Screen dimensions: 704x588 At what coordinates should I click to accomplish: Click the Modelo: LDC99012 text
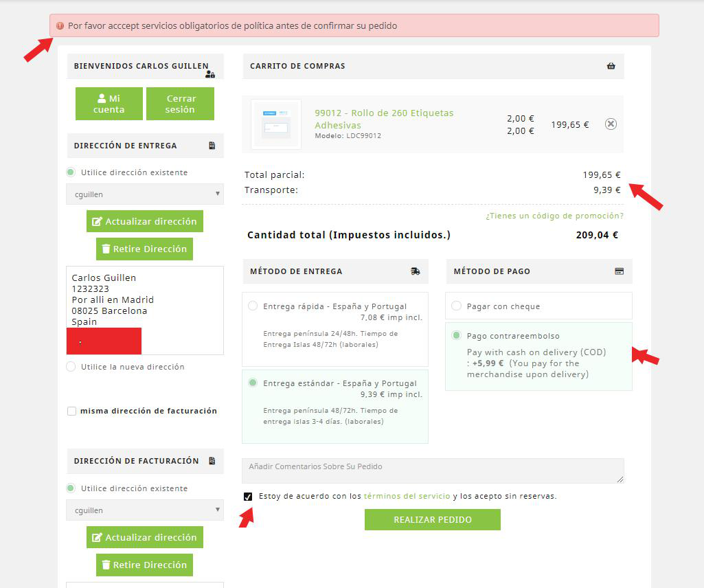click(x=348, y=135)
